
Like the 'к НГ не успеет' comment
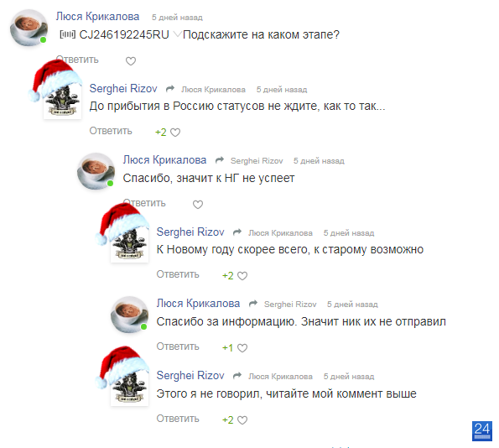click(x=198, y=205)
